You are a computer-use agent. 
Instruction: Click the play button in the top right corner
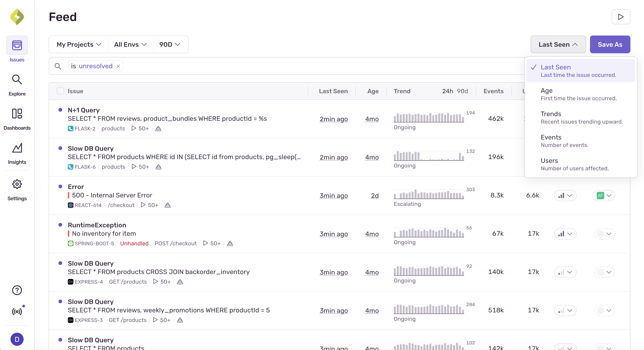[621, 17]
